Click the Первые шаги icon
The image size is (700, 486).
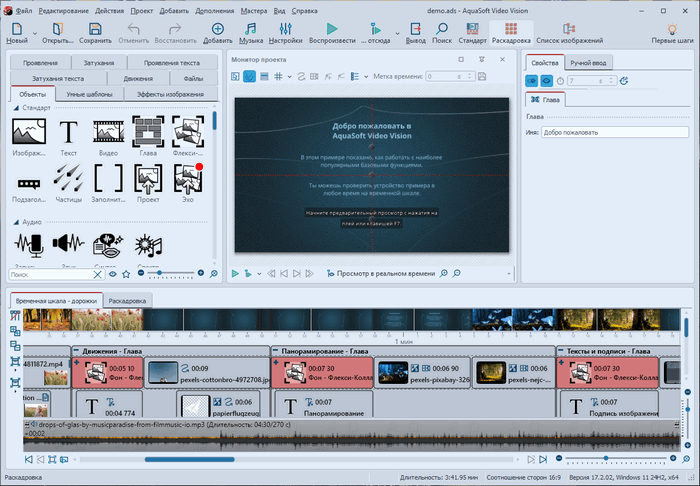(671, 31)
